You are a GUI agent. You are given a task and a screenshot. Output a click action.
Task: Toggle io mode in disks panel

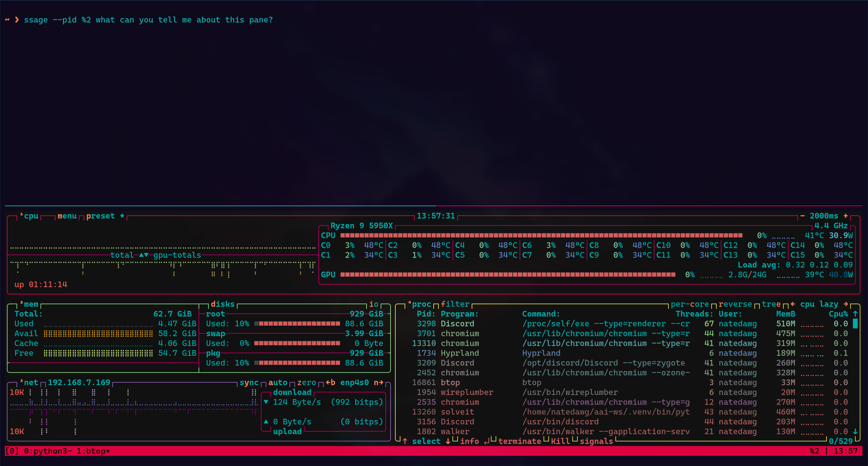374,304
